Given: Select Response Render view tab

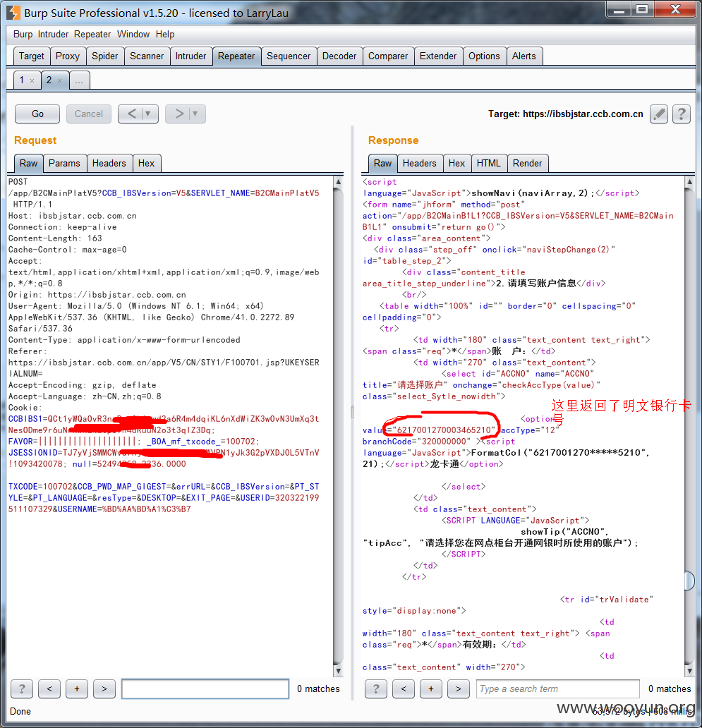Looking at the screenshot, I should point(528,164).
